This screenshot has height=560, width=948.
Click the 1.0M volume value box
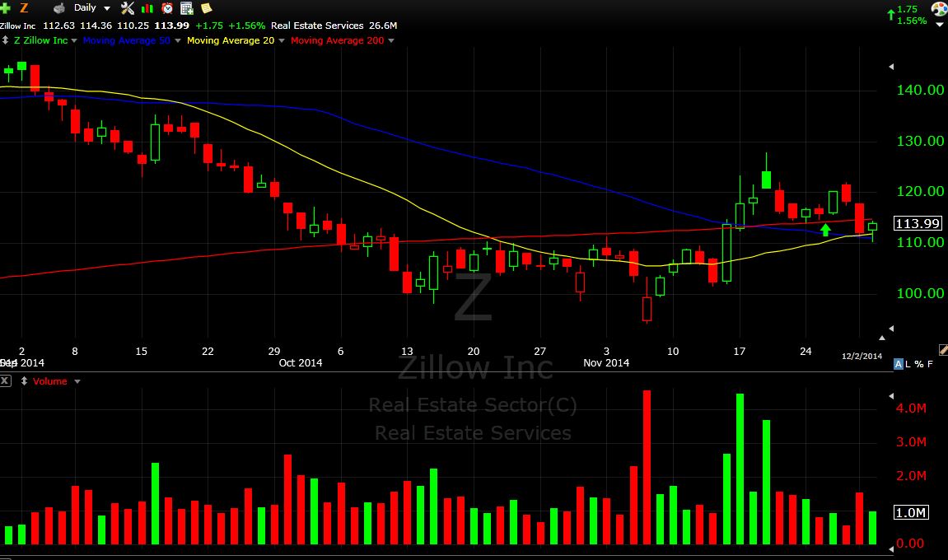[910, 512]
